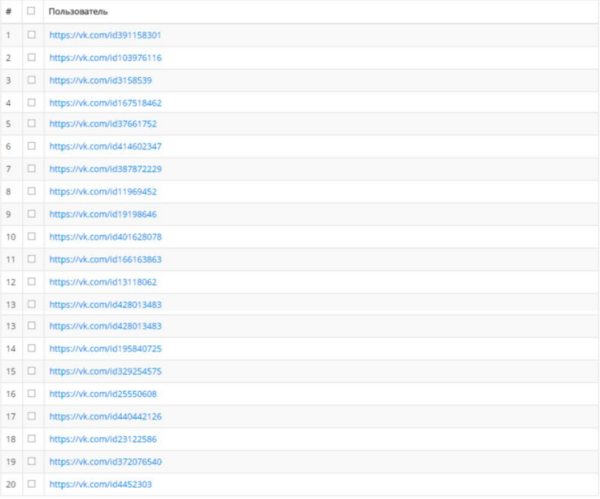Check the box next to id414602347
Viewport: 600px width, 499px height.
tap(31, 145)
